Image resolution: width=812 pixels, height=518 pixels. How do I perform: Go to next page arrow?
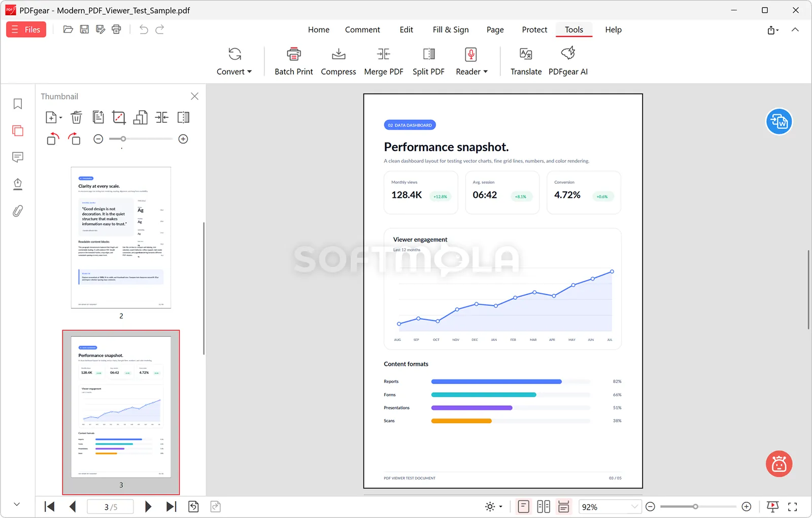coord(148,506)
